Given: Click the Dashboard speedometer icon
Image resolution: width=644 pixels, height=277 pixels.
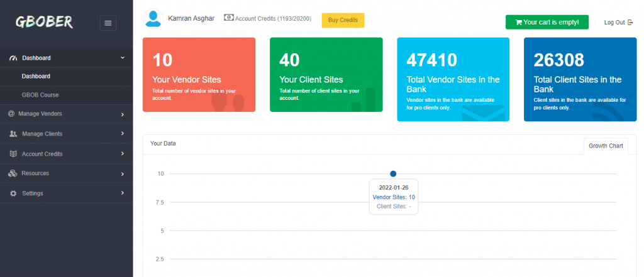Looking at the screenshot, I should (x=13, y=58).
